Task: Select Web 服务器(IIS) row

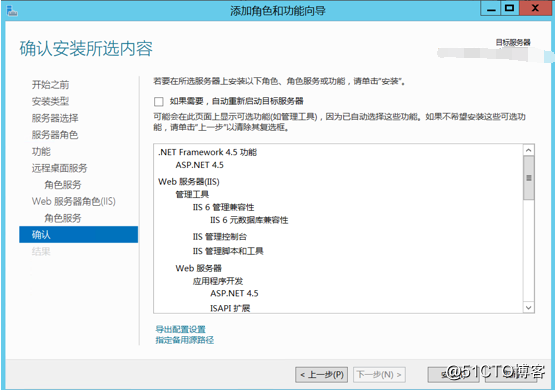Action: pos(189,182)
